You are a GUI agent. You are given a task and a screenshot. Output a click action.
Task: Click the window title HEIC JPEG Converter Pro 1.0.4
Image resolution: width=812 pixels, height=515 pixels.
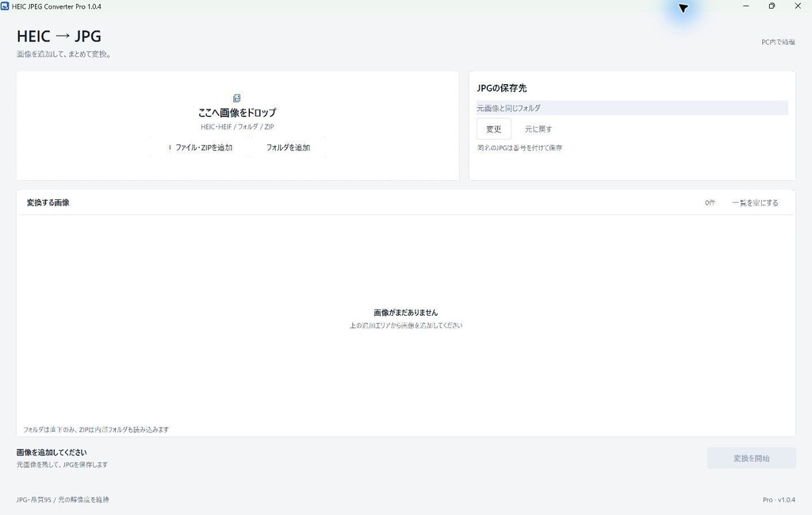coord(56,6)
